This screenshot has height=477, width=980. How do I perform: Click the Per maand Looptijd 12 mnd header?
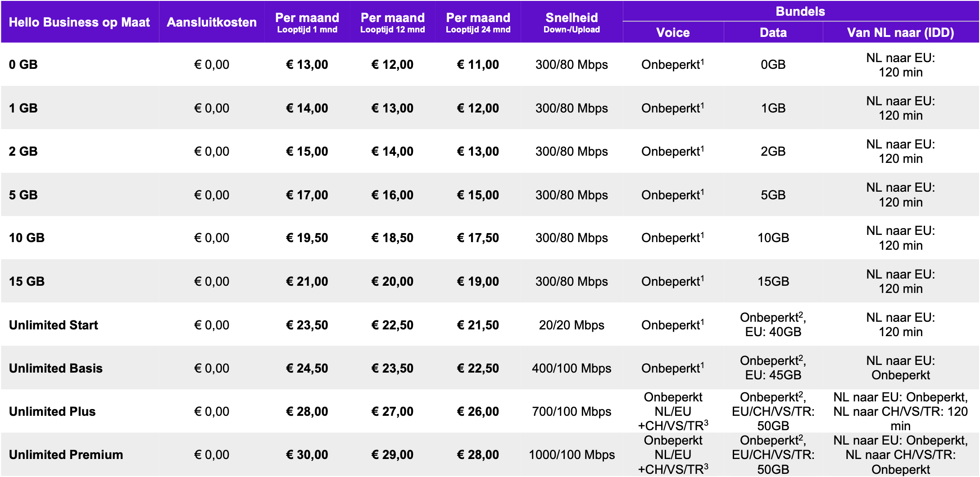click(x=393, y=22)
